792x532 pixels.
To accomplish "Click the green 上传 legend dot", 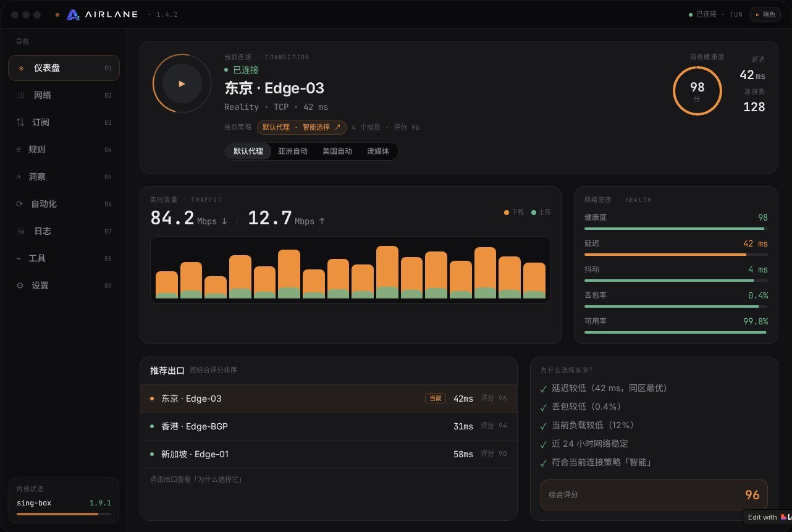I will (x=534, y=213).
